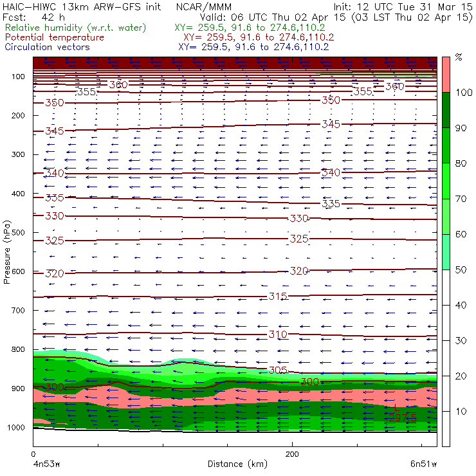The height and width of the screenshot is (476, 476).
Task: Click the '70' colorbar percent label
Action: [461, 199]
